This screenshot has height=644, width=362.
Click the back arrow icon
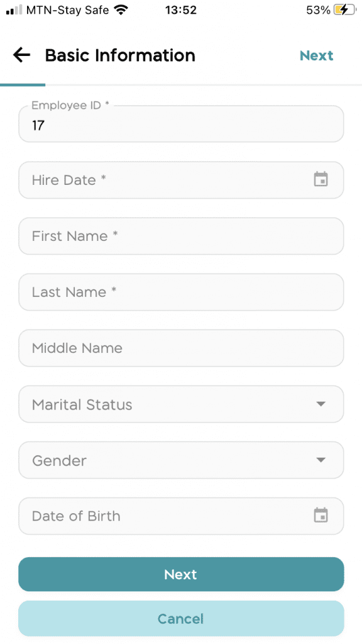pyautogui.click(x=21, y=55)
